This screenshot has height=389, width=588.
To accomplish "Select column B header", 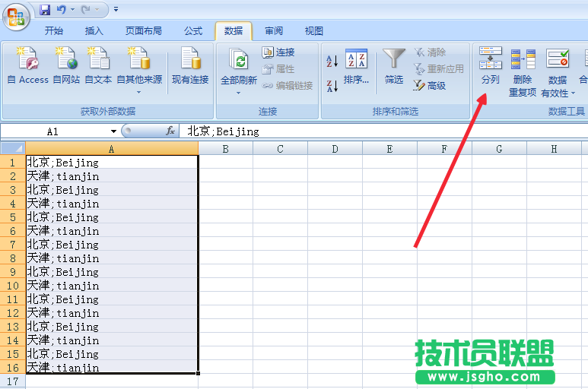I will click(x=226, y=149).
